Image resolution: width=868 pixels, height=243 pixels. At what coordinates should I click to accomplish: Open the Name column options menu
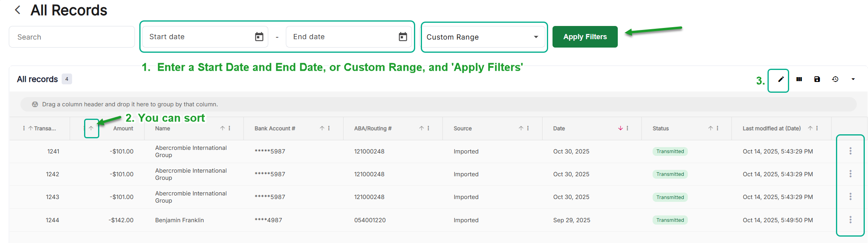coord(229,128)
